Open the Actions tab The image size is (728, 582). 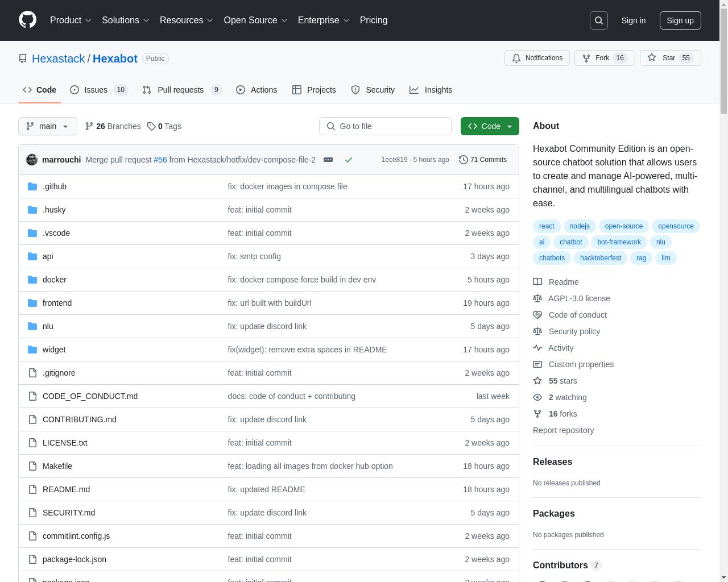coord(257,90)
